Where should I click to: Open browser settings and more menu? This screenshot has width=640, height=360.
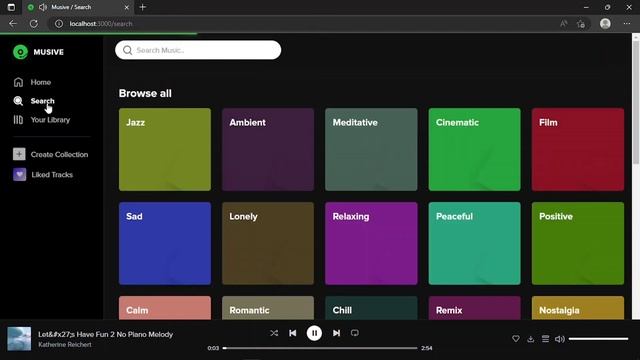[627, 24]
